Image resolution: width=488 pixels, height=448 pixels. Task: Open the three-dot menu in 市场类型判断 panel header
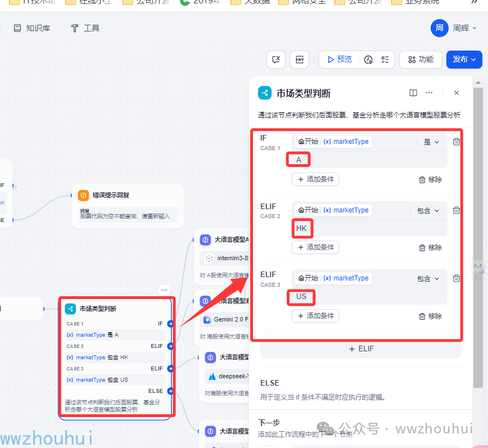point(429,93)
